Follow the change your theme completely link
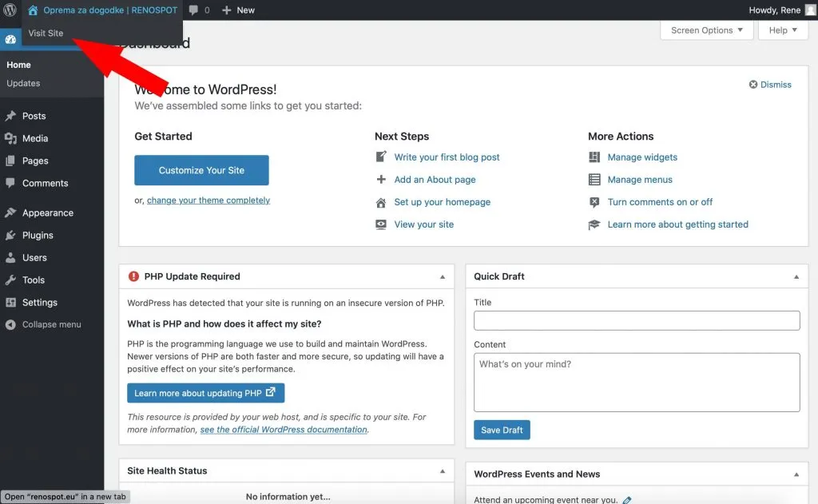Image resolution: width=818 pixels, height=504 pixels. [x=208, y=200]
